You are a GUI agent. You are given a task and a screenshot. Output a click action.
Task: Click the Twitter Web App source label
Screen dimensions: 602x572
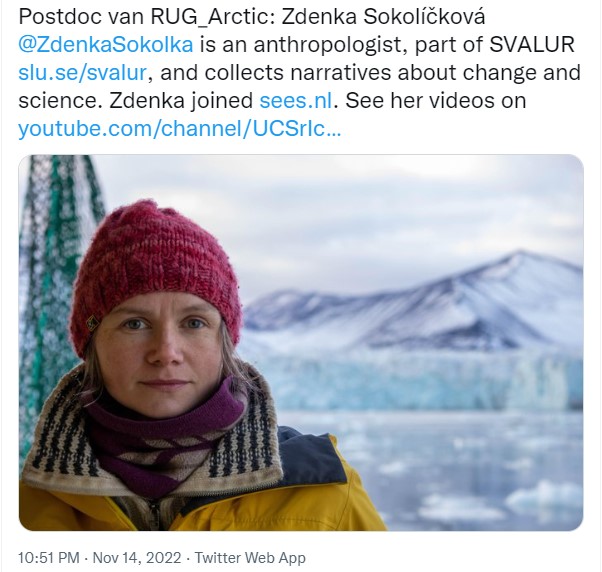[250, 558]
